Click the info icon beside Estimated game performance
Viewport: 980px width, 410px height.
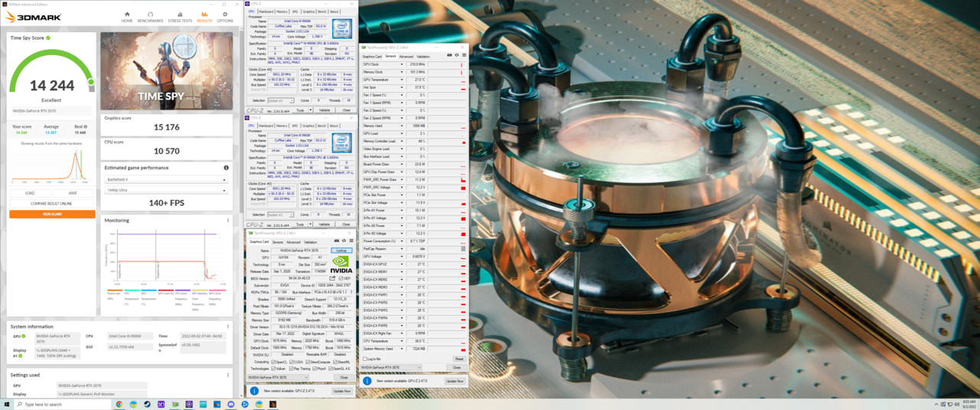pyautogui.click(x=226, y=168)
